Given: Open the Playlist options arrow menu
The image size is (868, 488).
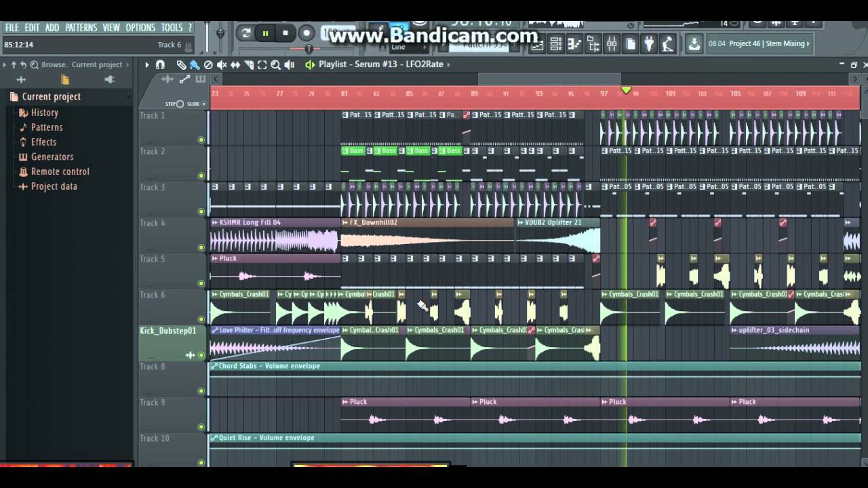Looking at the screenshot, I should pyautogui.click(x=146, y=64).
